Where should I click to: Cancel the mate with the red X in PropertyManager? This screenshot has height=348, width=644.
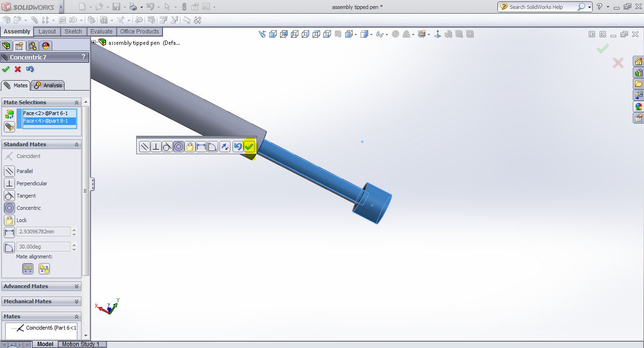point(18,69)
